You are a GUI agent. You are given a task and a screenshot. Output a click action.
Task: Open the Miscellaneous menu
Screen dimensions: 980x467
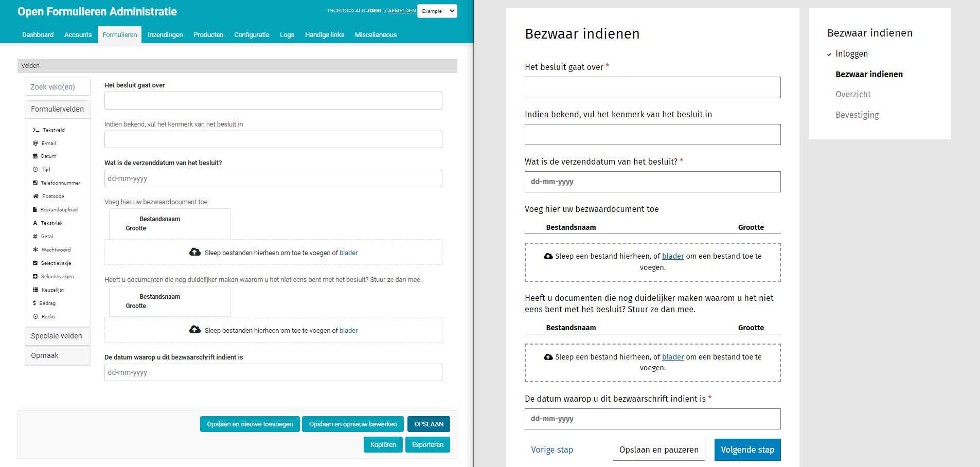pos(376,35)
